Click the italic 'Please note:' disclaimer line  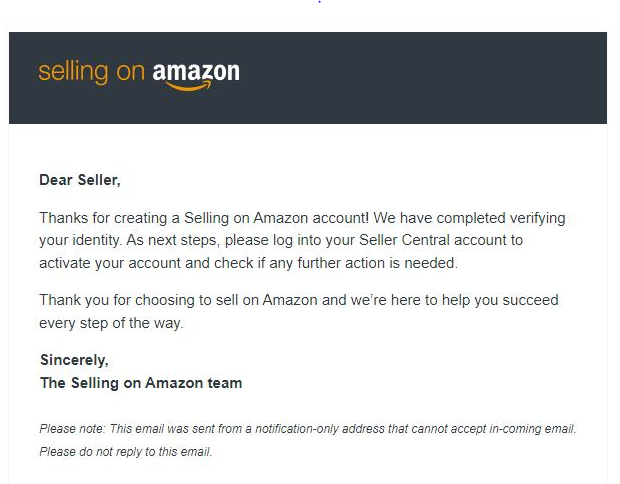[308, 429]
